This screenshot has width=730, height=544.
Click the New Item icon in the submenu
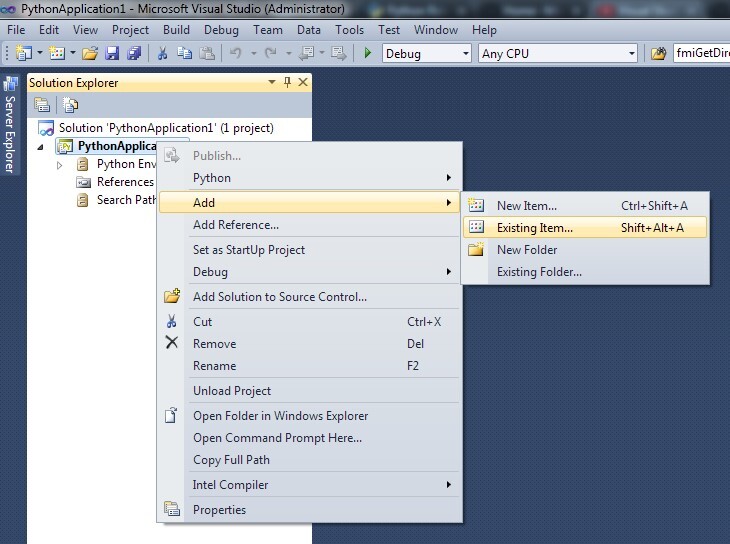click(x=476, y=205)
